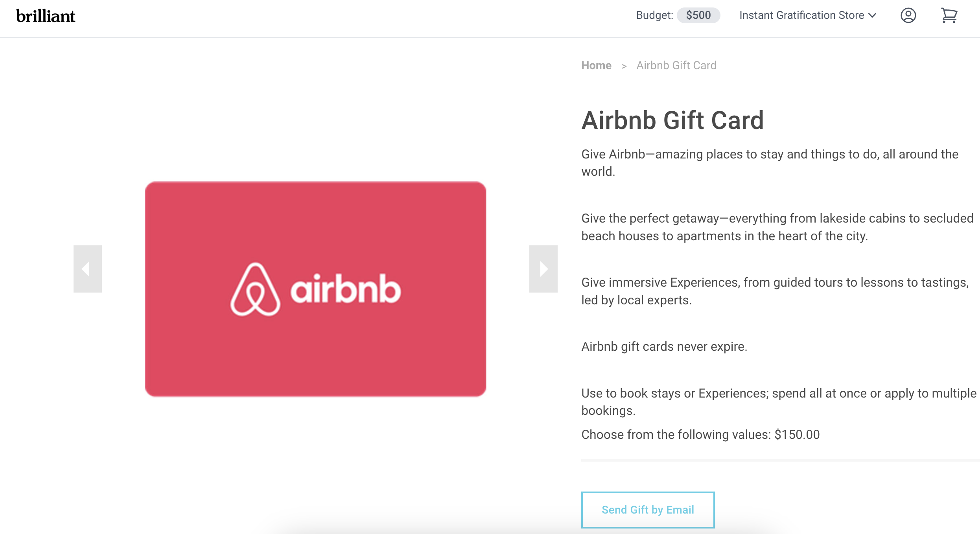Click the 'gift cards never expire' text
The width and height of the screenshot is (980, 534).
[683, 346]
